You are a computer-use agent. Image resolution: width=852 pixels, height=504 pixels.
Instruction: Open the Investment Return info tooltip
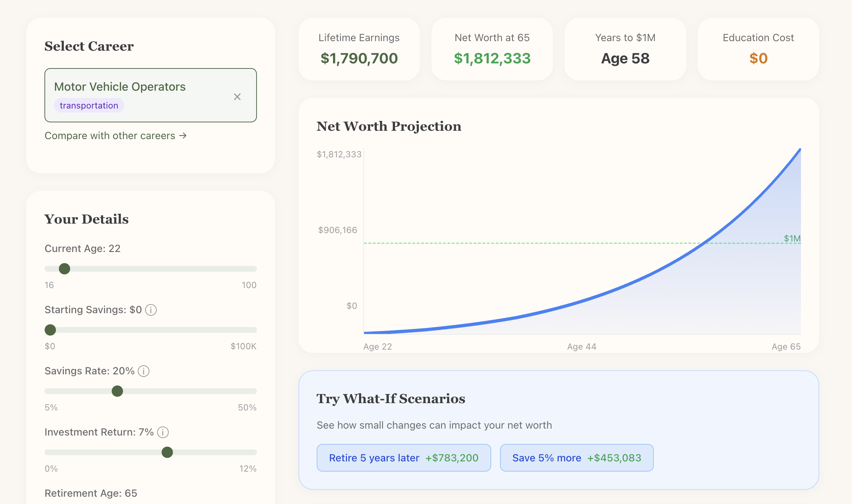click(x=163, y=432)
